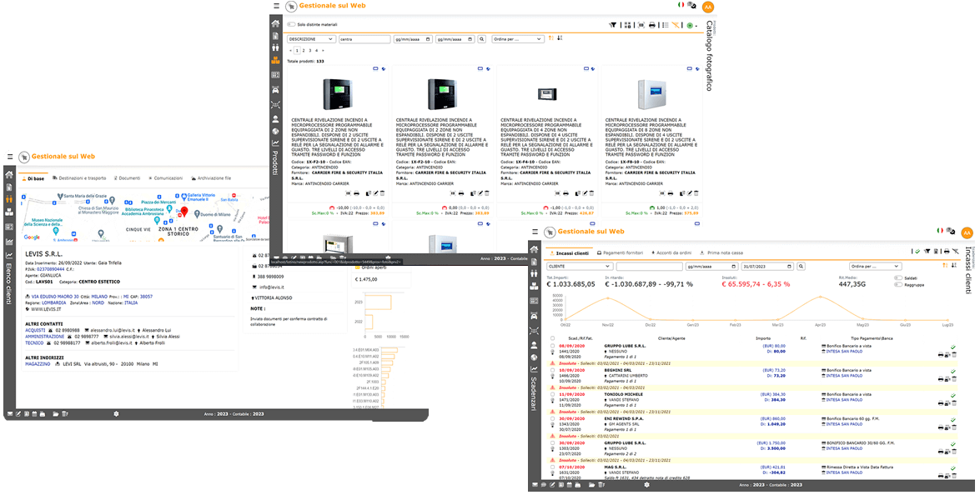Click chart icon in Incassi sidebar
Image resolution: width=980 pixels, height=495 pixels.
534,369
